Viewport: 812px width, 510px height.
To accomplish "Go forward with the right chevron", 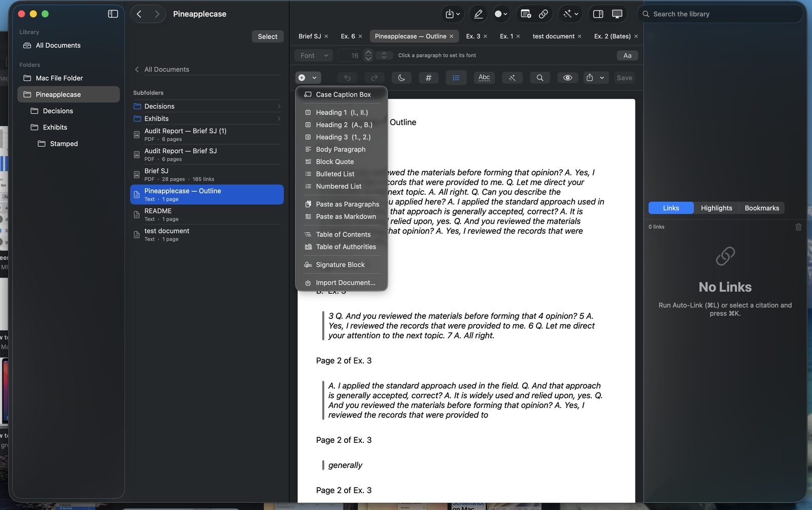I will pos(157,14).
